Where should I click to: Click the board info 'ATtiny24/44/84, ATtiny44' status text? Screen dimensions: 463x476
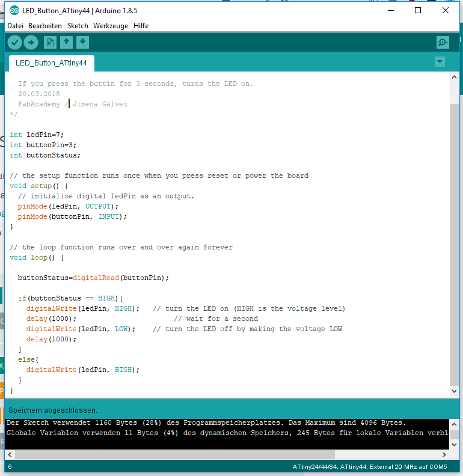coord(331,467)
